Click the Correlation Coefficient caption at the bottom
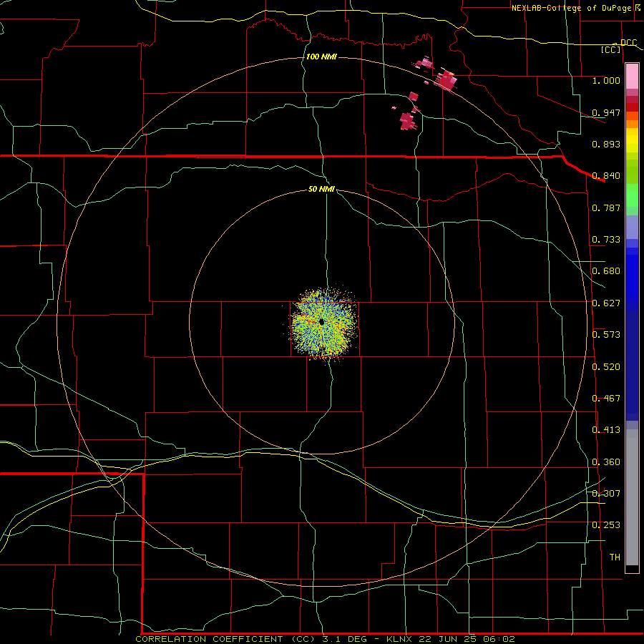This screenshot has height=644, width=644. pyautogui.click(x=325, y=639)
